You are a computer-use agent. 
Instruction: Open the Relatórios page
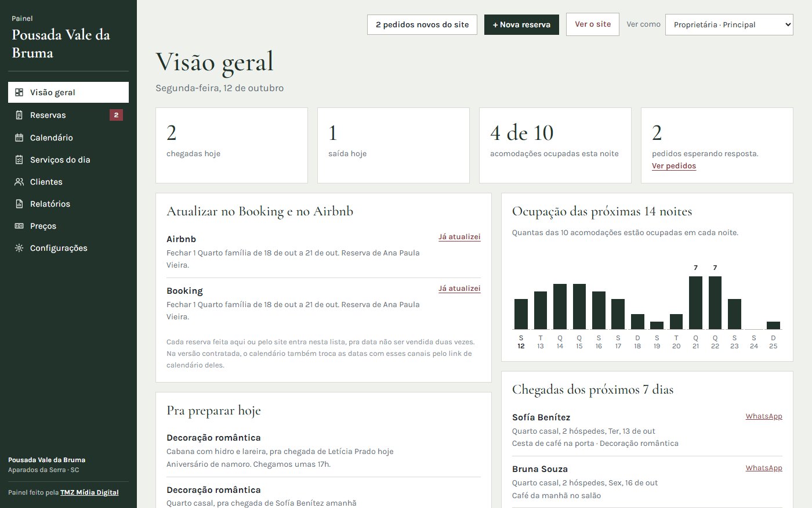(x=68, y=204)
